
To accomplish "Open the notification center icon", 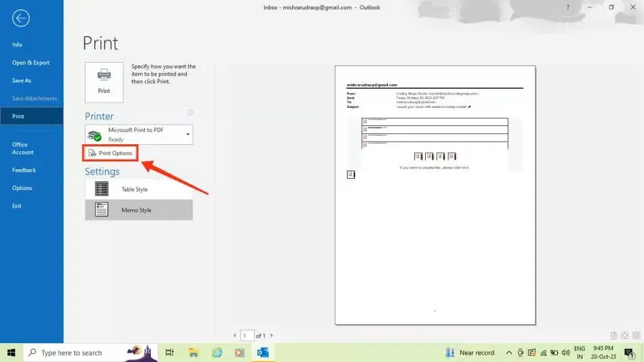I will pos(629,353).
